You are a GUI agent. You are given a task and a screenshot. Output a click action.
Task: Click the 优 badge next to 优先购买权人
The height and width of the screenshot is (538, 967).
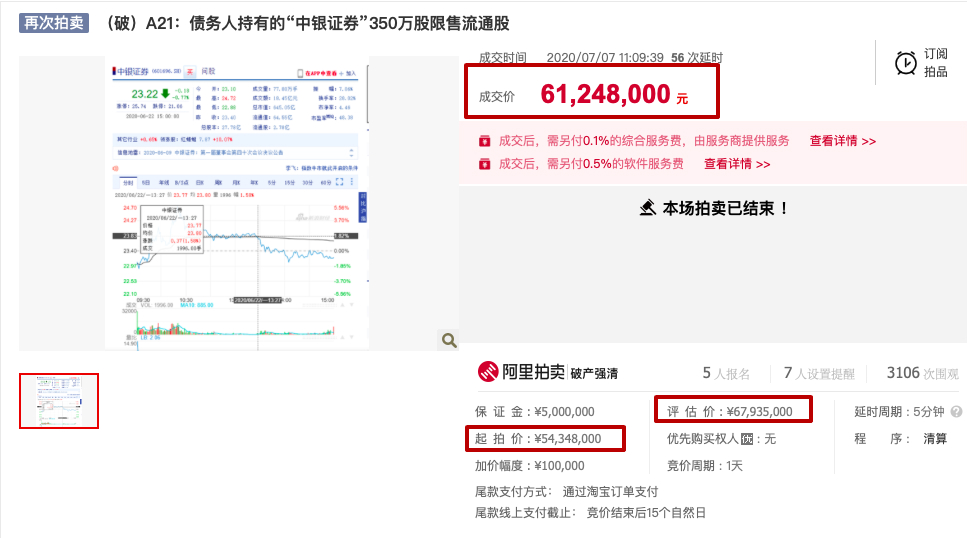747,439
